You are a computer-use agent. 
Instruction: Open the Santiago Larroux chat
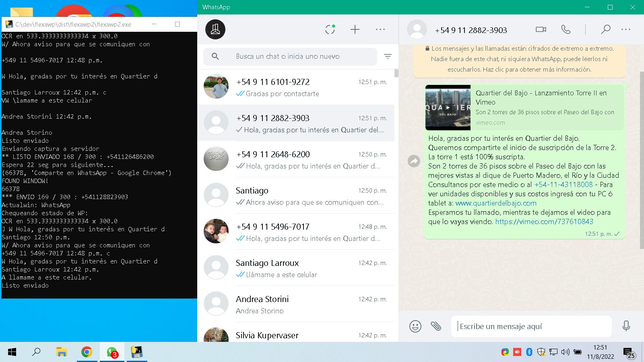(296, 268)
